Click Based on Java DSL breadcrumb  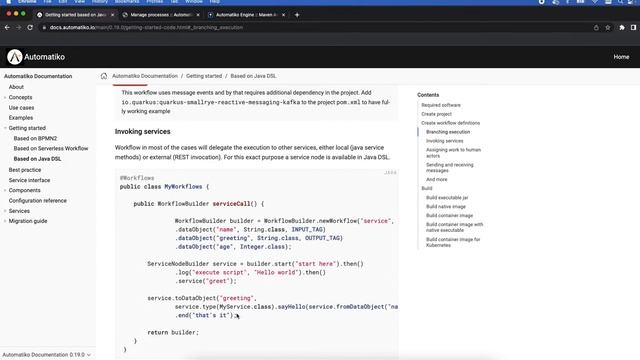point(253,76)
